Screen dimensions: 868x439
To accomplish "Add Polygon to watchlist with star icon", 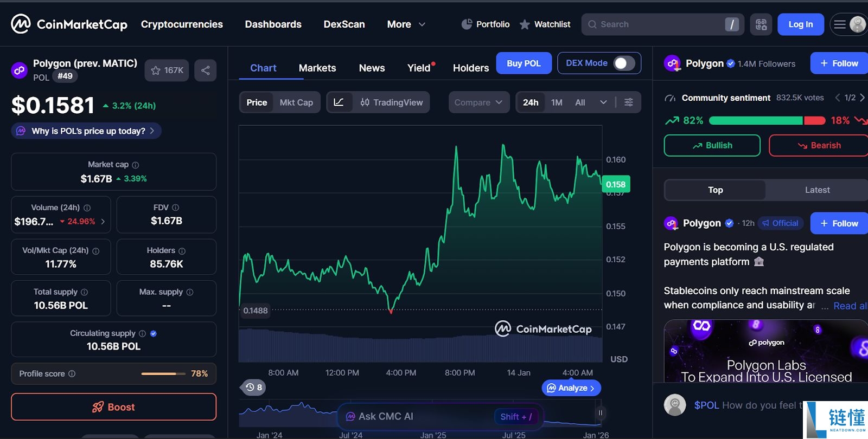I will pos(167,70).
